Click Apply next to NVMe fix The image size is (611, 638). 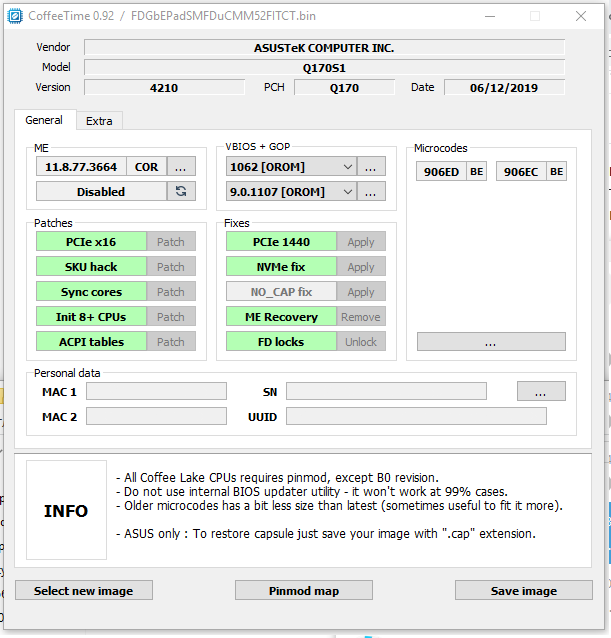tap(361, 267)
